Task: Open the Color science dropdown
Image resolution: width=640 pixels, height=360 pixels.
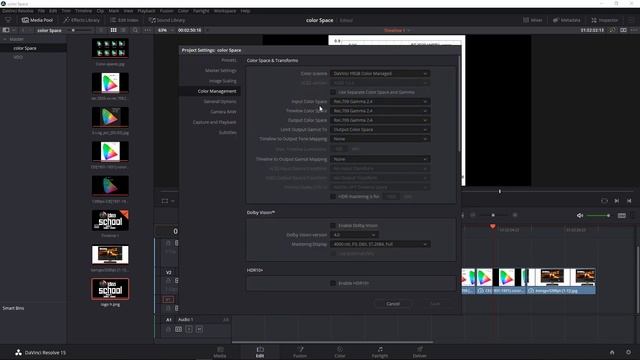Action: pos(380,74)
